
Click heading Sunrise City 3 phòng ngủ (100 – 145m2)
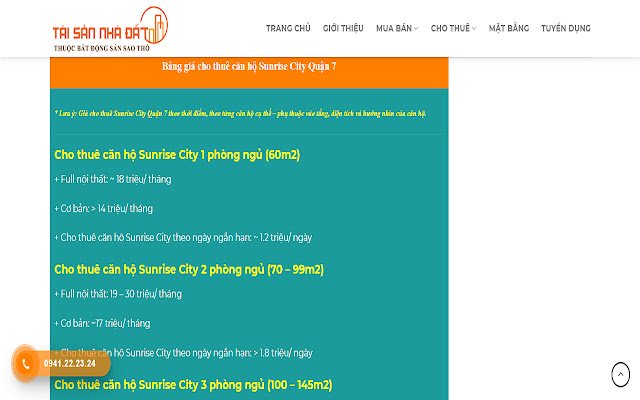(x=193, y=385)
